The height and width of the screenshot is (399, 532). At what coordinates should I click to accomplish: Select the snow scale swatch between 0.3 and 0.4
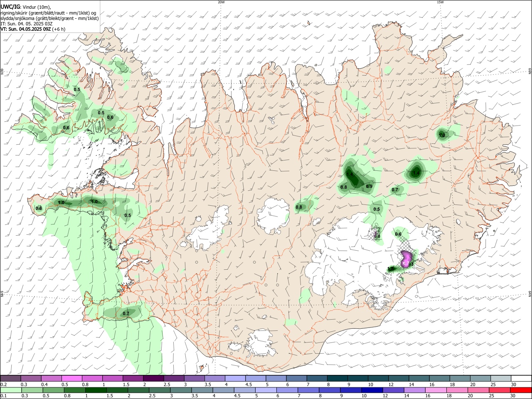click(31, 379)
